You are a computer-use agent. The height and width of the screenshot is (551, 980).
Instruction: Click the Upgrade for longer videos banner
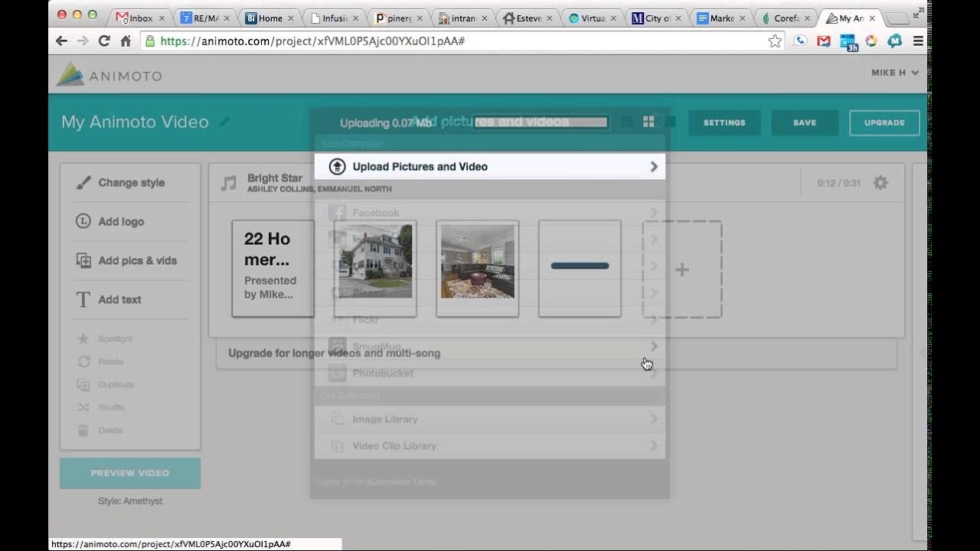click(556, 354)
